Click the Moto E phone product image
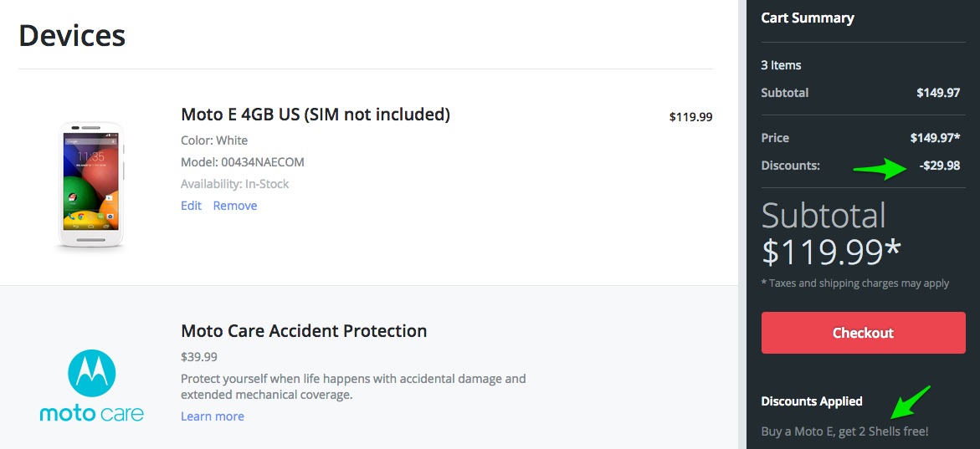The height and width of the screenshot is (449, 980). point(91,185)
